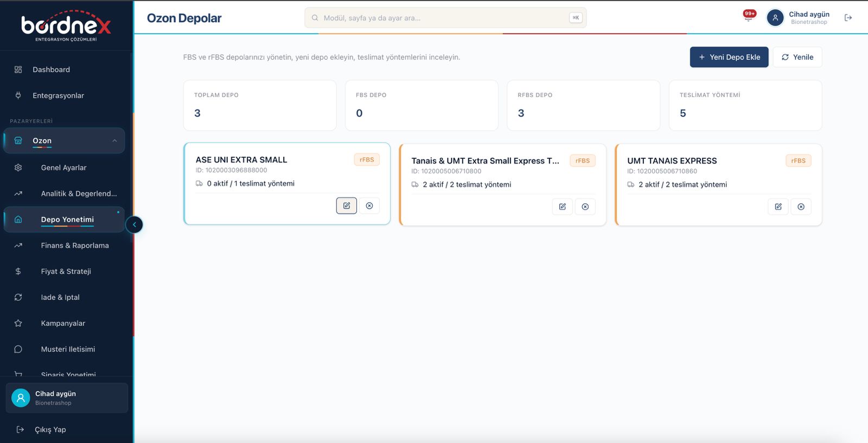Click the Musteri Iletisimi chat icon
The image size is (868, 443).
(18, 349)
